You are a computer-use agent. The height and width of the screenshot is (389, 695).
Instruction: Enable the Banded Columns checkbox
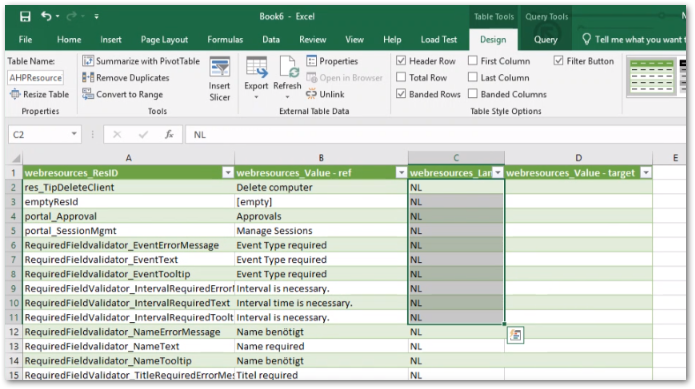point(473,93)
